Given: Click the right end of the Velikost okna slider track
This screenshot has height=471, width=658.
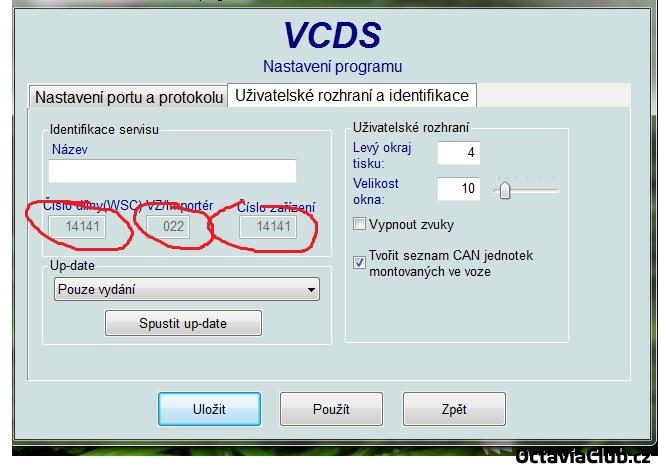Looking at the screenshot, I should 553,189.
